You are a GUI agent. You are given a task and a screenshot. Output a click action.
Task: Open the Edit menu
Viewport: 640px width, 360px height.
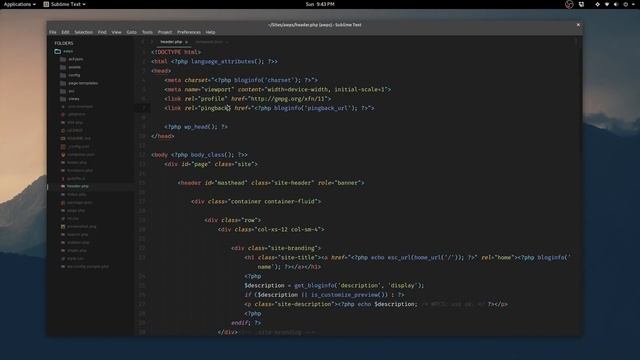point(65,32)
